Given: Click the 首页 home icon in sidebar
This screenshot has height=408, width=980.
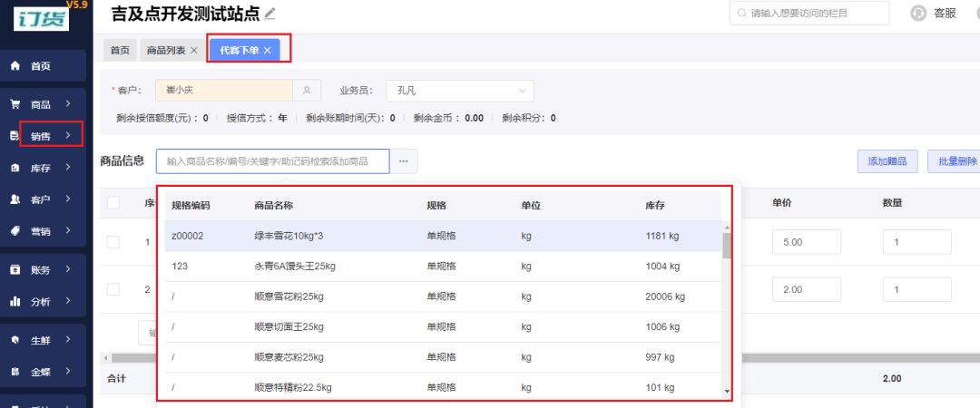Looking at the screenshot, I should coord(15,65).
